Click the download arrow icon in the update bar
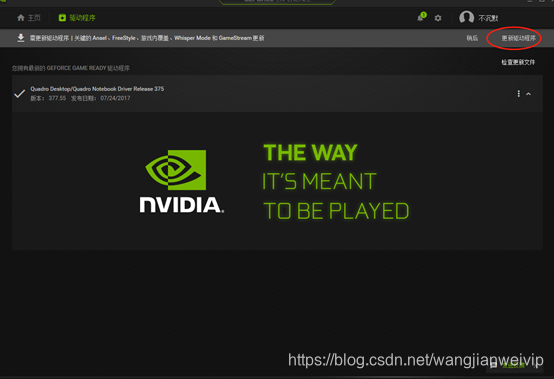 pos(21,38)
